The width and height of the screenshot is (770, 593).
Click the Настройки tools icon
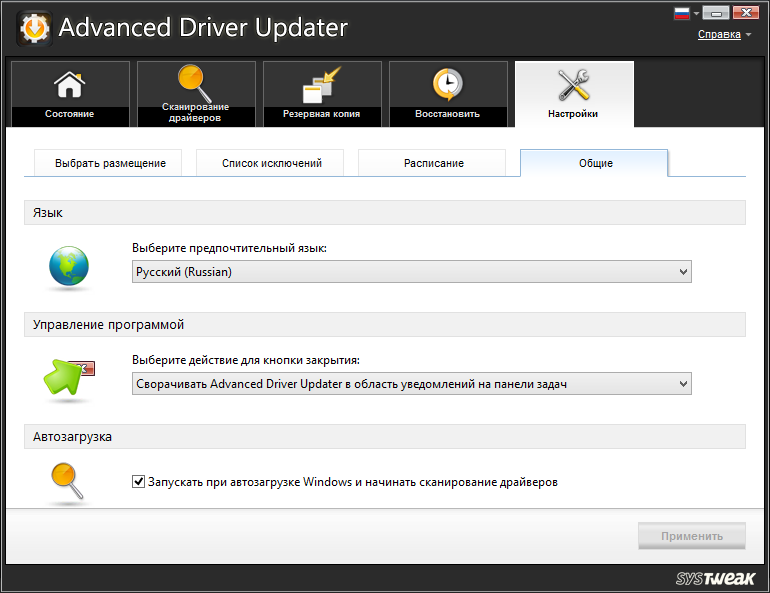click(x=574, y=86)
